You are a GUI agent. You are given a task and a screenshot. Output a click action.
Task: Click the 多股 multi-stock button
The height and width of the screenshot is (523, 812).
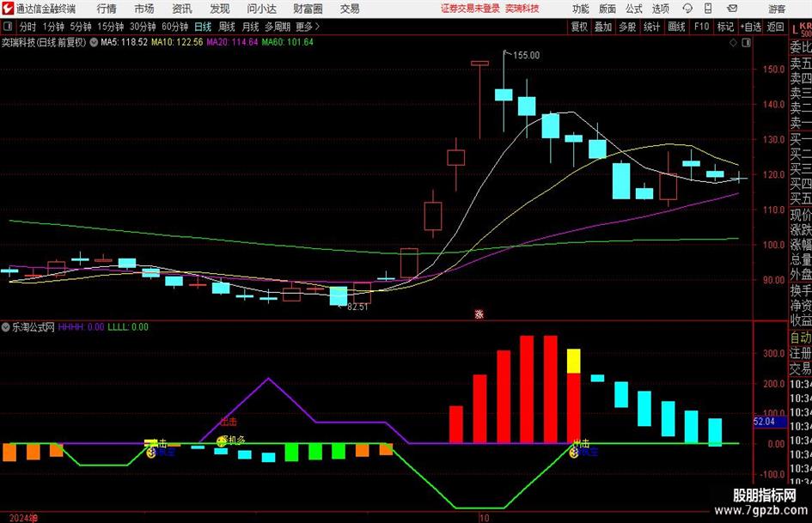point(627,27)
